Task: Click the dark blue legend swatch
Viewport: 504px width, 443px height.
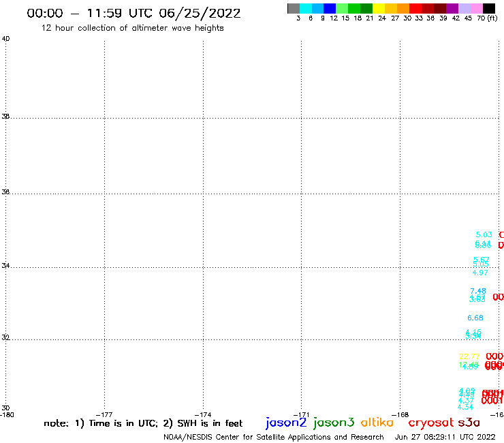Action: 330,8
